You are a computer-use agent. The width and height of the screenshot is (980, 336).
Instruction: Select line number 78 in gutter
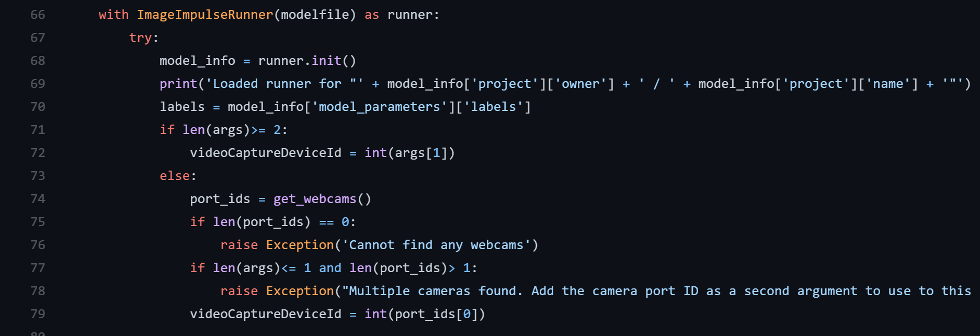pos(38,291)
